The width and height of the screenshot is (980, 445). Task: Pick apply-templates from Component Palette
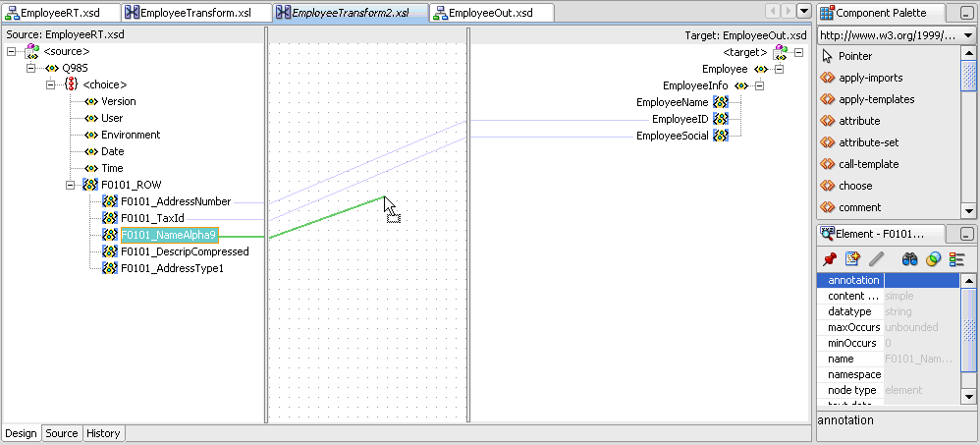tap(876, 99)
